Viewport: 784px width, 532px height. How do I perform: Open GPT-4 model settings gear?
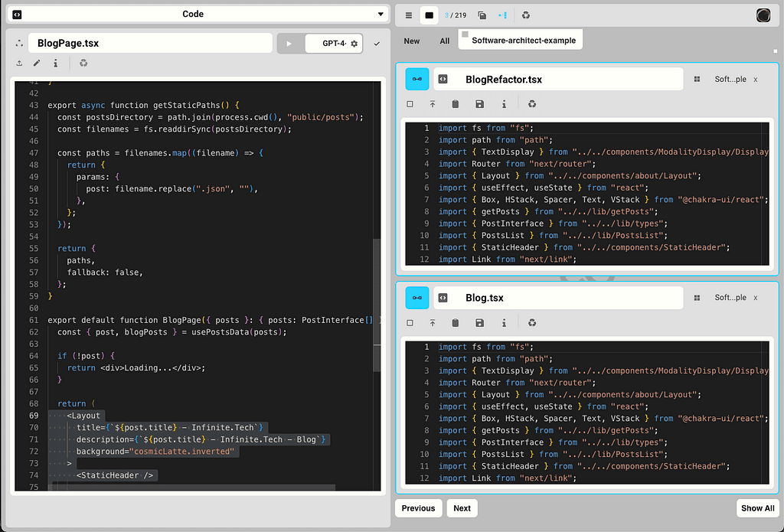click(354, 44)
